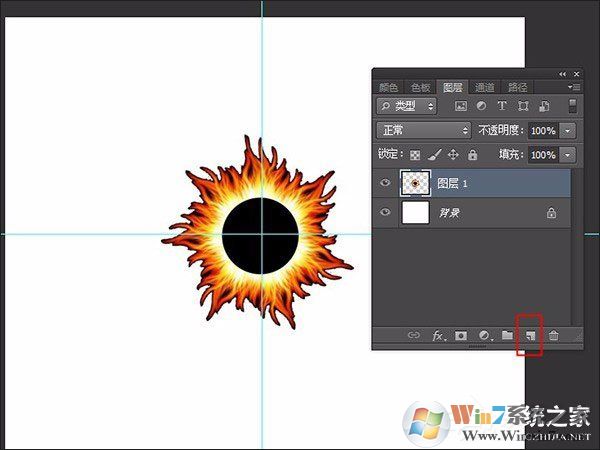Screen dimensions: 600x450
Task: Switch to the 路径 tab
Action: click(x=517, y=87)
